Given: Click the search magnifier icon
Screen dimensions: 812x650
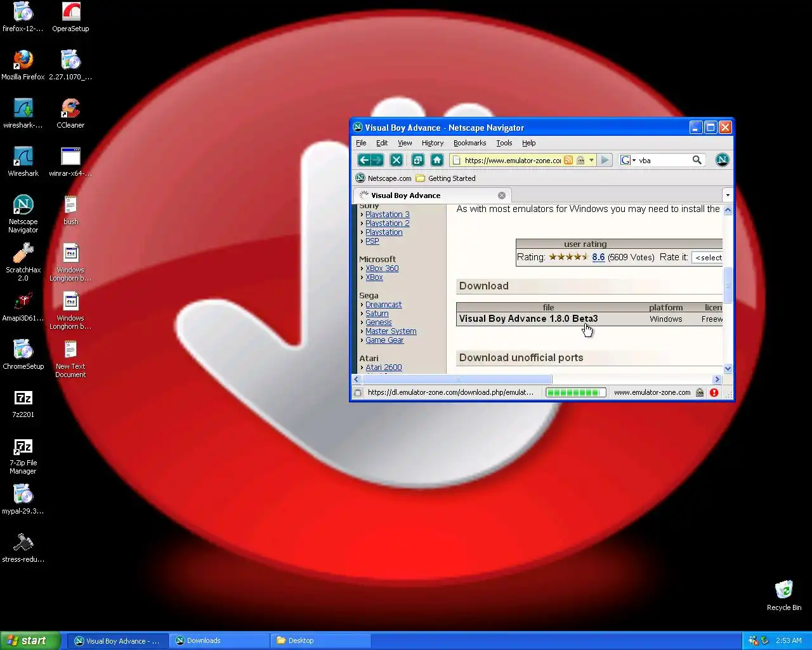Looking at the screenshot, I should [x=697, y=160].
